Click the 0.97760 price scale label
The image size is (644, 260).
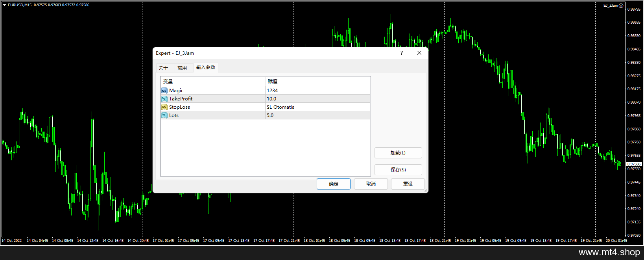(633, 142)
